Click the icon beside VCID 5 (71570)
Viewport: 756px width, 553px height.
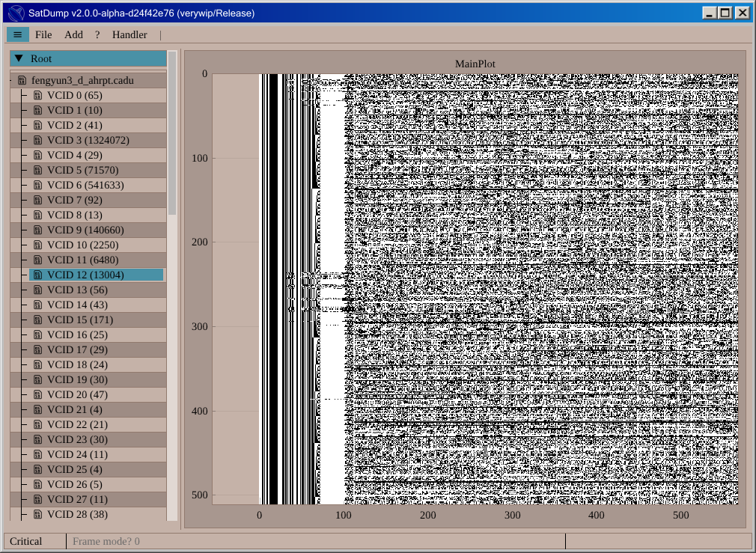[37, 170]
